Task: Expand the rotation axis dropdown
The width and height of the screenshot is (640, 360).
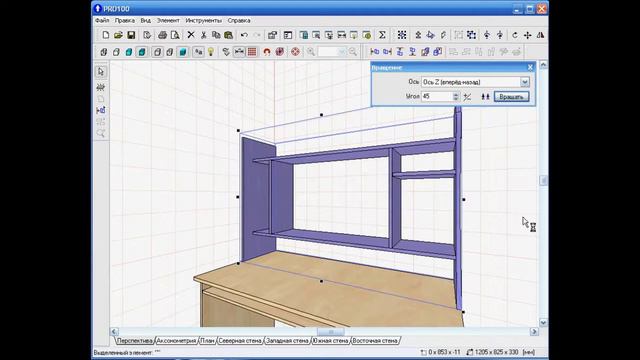Action: tap(524, 82)
